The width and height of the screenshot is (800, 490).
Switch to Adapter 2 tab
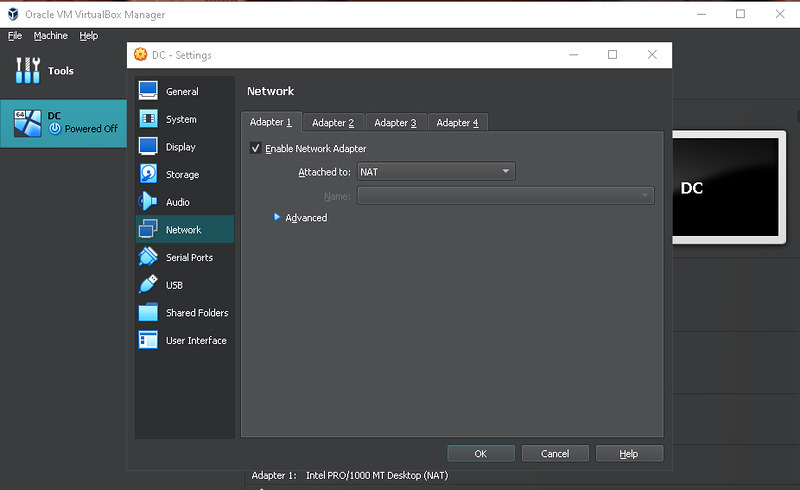tap(333, 122)
